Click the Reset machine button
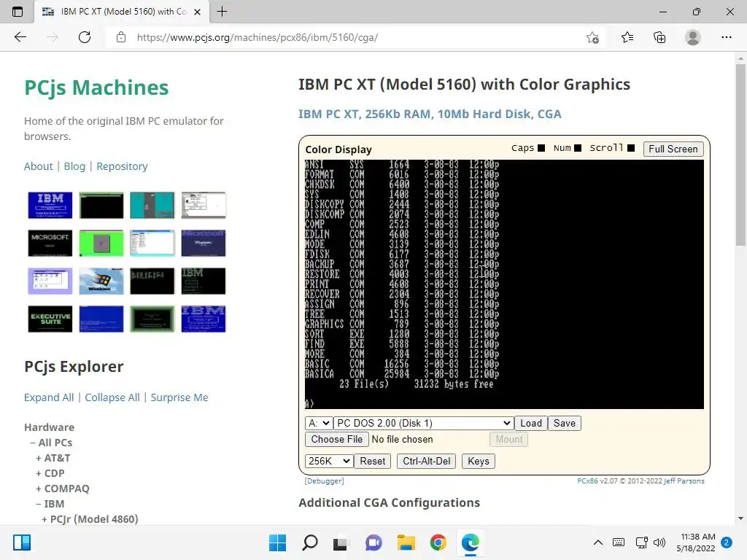Image resolution: width=747 pixels, height=560 pixels. pos(373,461)
